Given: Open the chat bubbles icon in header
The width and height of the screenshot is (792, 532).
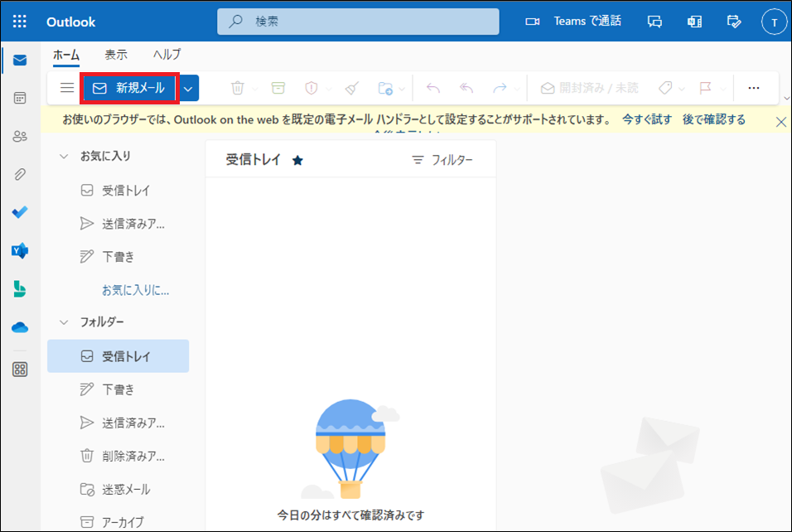Looking at the screenshot, I should (x=654, y=22).
